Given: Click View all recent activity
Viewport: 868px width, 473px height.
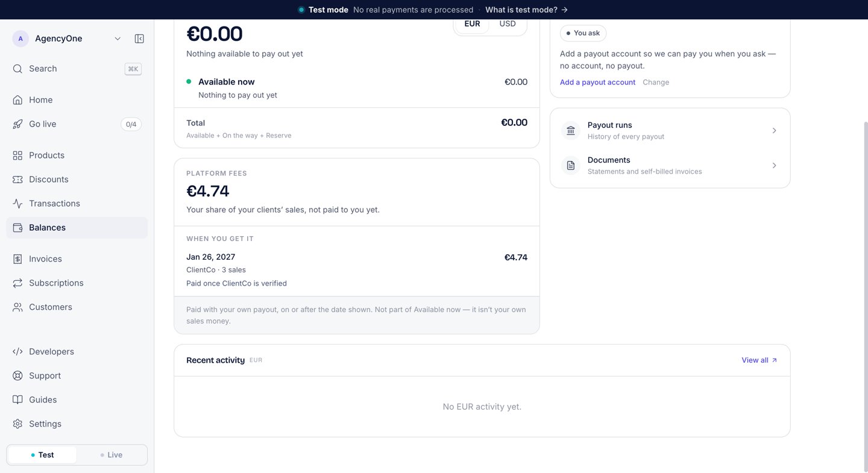Looking at the screenshot, I should point(759,360).
